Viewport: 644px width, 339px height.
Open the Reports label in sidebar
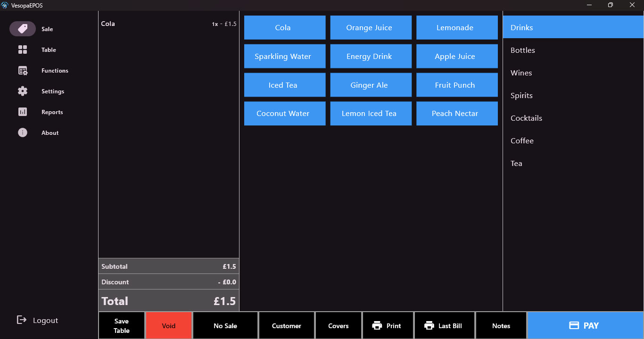click(x=52, y=112)
